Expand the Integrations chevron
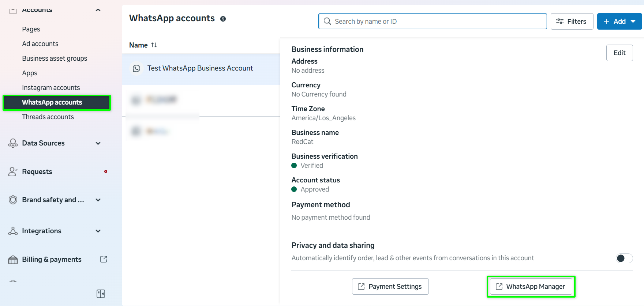 [x=98, y=231]
